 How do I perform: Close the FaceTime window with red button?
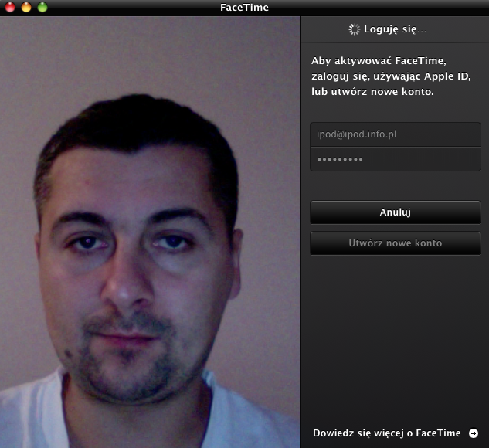10,7
